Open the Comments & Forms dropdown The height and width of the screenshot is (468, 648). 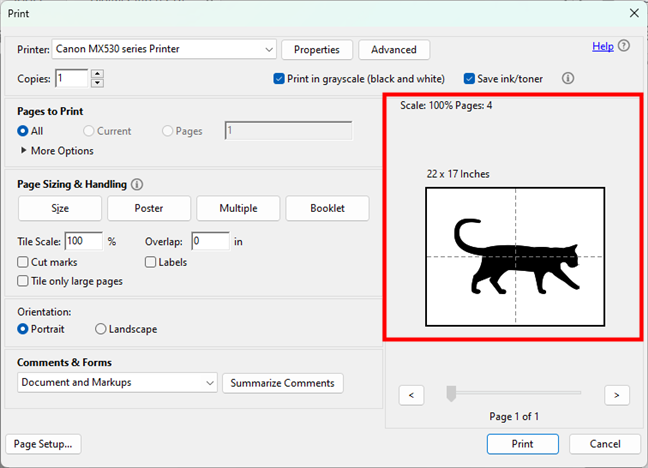117,382
